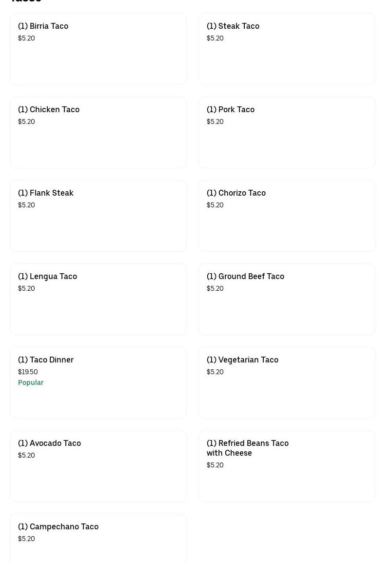This screenshot has width=392, height=563.
Task: Open the Chorizo Taco item
Action: 287,216
